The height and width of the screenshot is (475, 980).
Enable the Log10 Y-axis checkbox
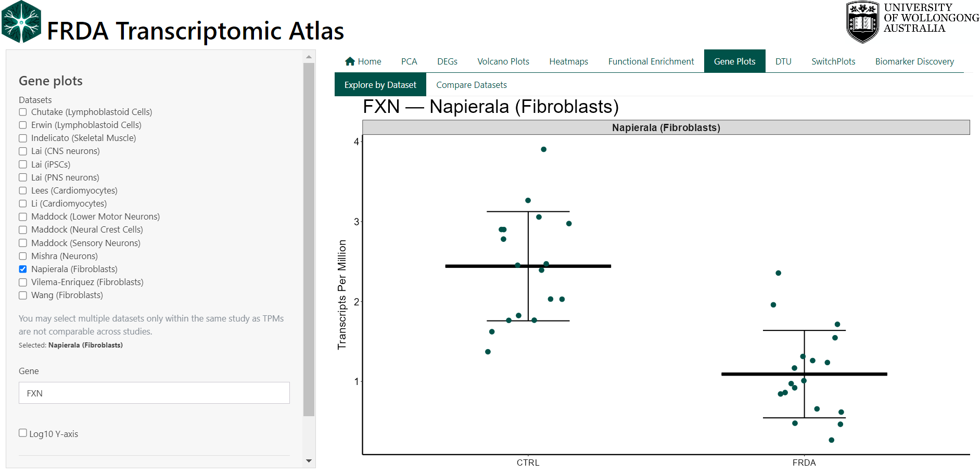23,433
